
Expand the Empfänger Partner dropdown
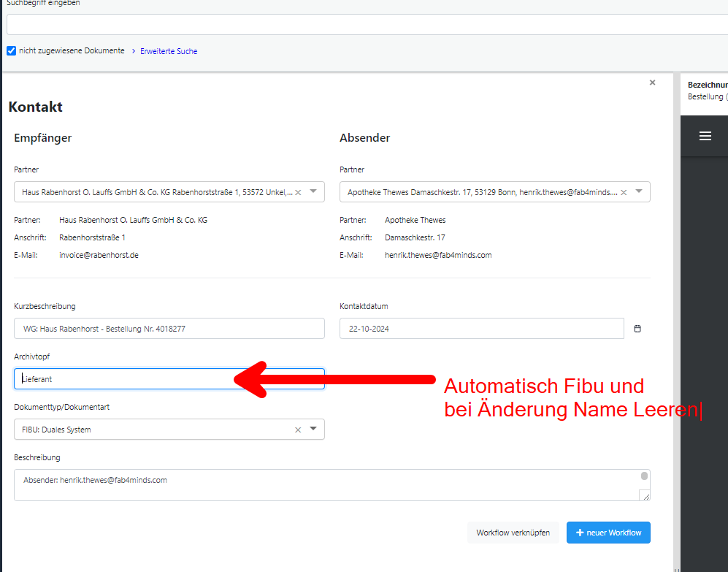[313, 191]
